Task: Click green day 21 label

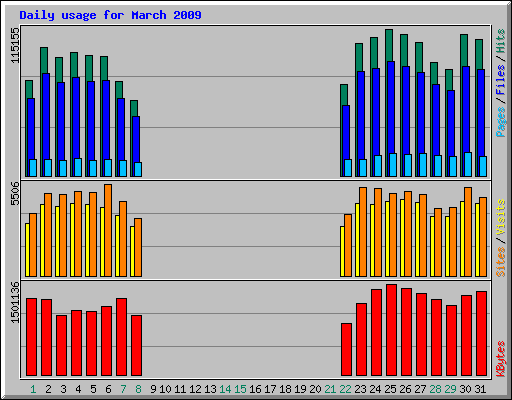Action: click(x=330, y=389)
